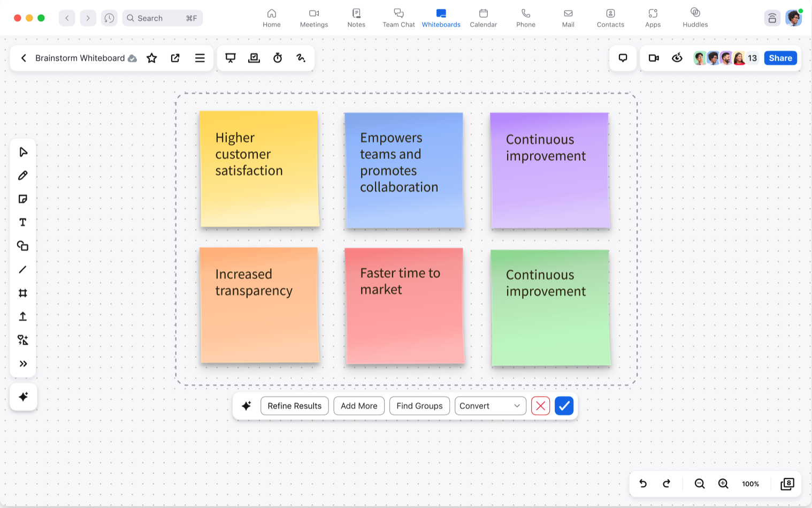
Task: Select the pen drawing tool
Action: [23, 176]
